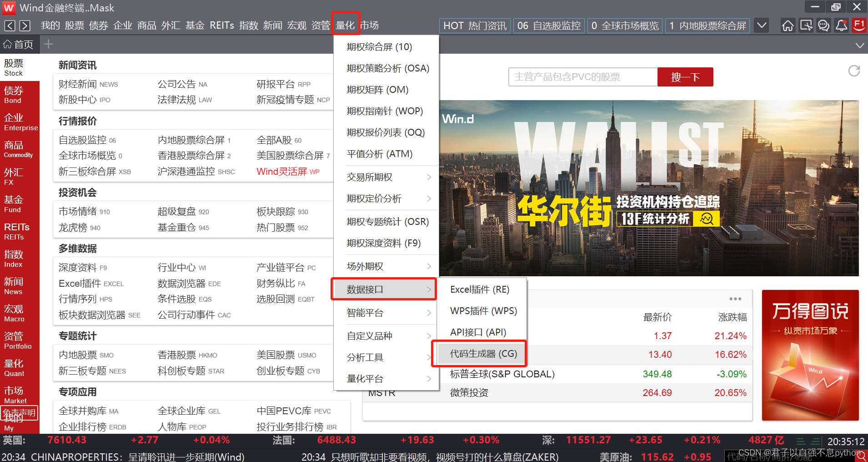The height and width of the screenshot is (462, 868).
Task: Select WPS插件 (WPS) submenu item
Action: pyautogui.click(x=483, y=311)
